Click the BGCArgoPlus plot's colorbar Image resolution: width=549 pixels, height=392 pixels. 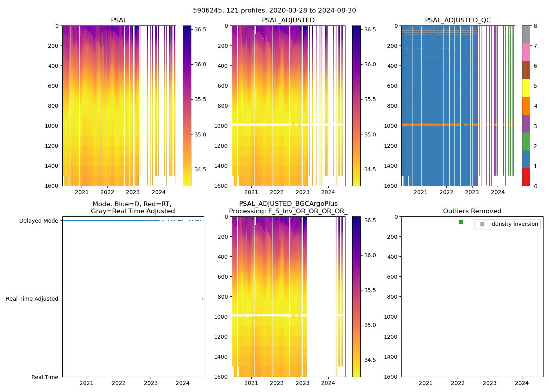(x=356, y=297)
